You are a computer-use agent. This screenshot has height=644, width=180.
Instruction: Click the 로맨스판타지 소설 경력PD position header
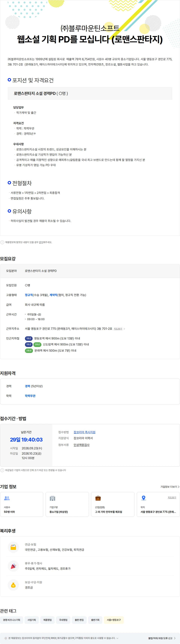point(90,94)
